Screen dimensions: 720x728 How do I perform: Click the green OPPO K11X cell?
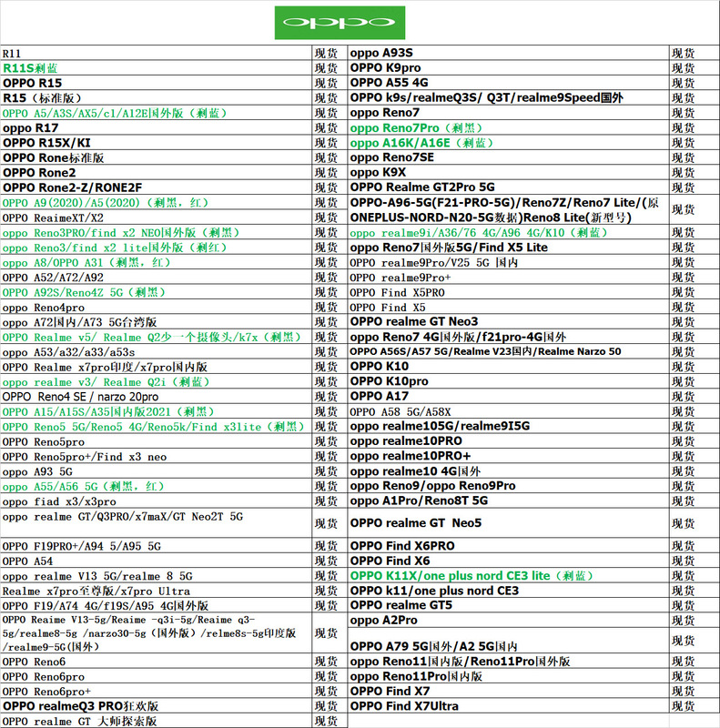pyautogui.click(x=508, y=576)
